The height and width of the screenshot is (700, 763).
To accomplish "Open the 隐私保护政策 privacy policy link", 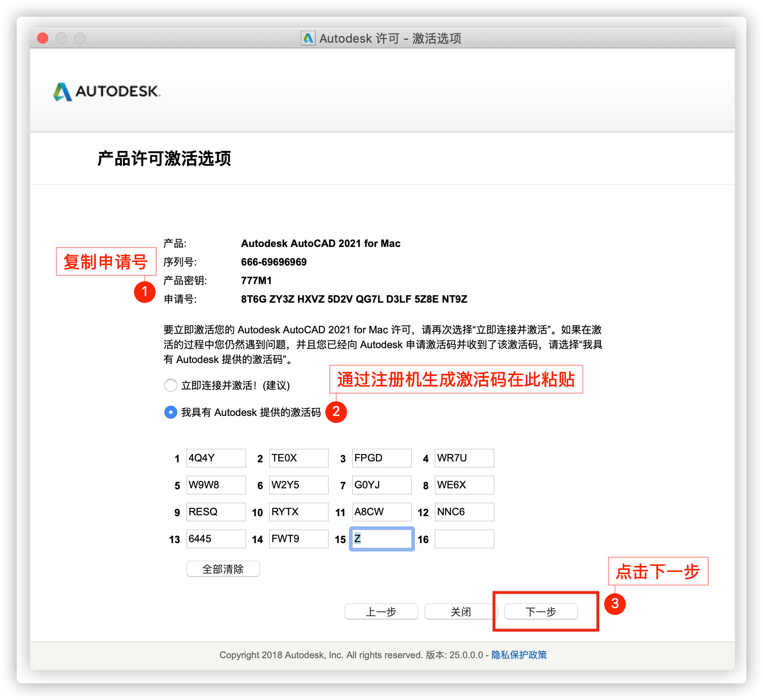I will [519, 655].
